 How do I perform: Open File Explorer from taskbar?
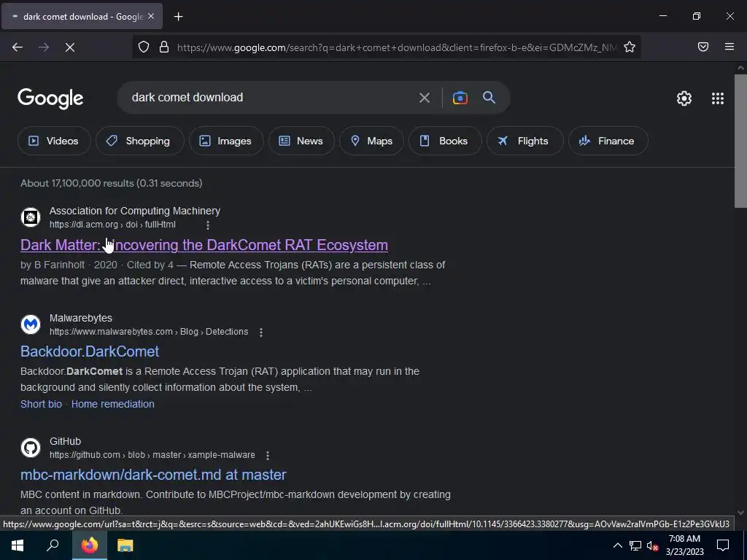[125, 545]
